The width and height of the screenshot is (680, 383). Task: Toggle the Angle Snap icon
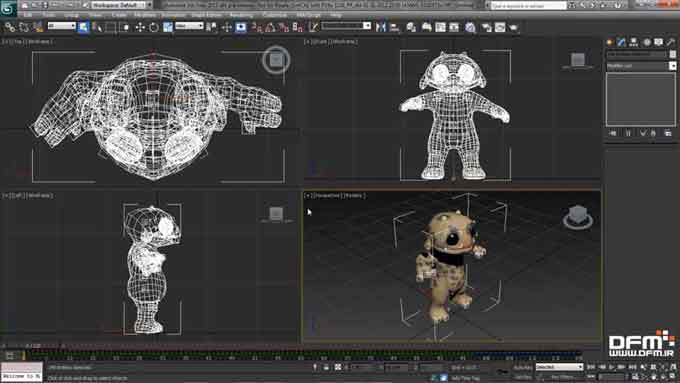tap(270, 27)
